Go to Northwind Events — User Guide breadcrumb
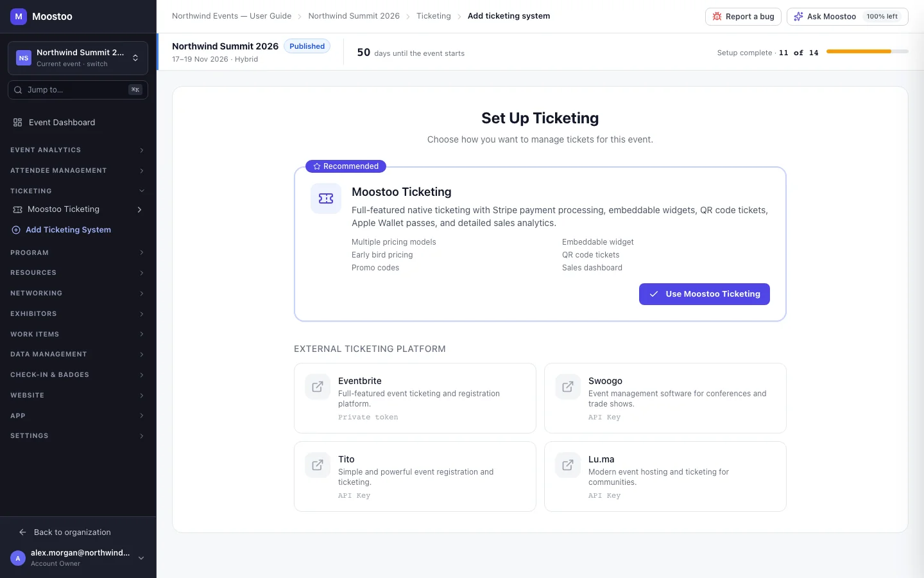 [x=232, y=16]
